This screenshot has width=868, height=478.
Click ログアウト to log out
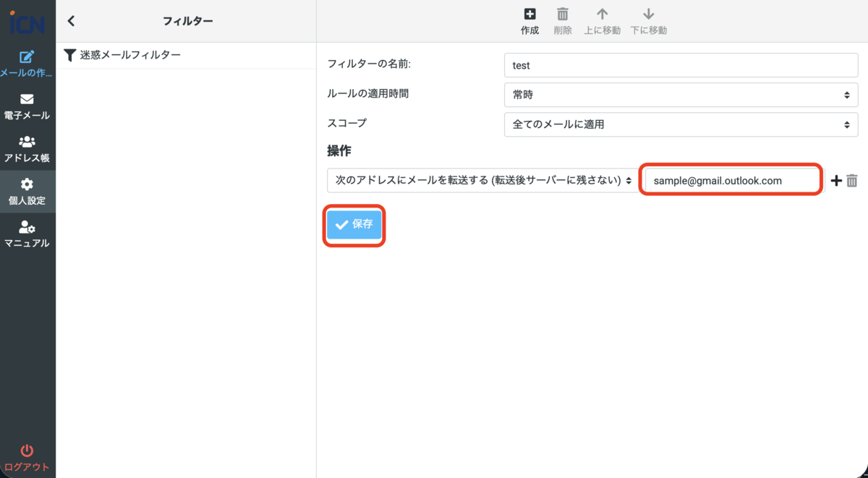pos(27,455)
